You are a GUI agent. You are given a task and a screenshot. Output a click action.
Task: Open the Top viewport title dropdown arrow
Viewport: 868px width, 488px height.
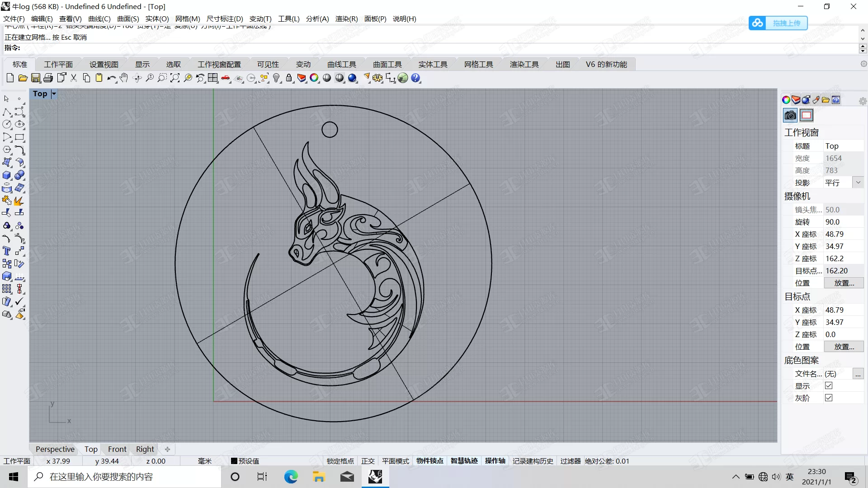click(x=54, y=94)
